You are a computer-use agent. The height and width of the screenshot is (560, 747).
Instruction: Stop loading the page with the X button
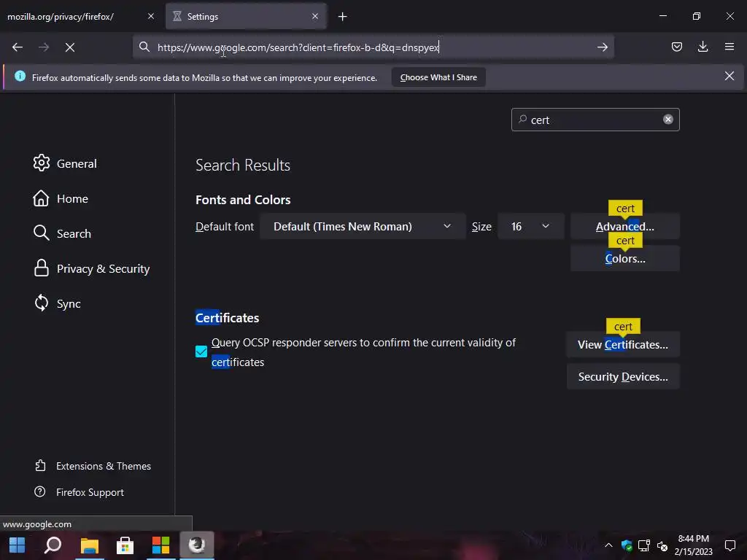click(69, 47)
